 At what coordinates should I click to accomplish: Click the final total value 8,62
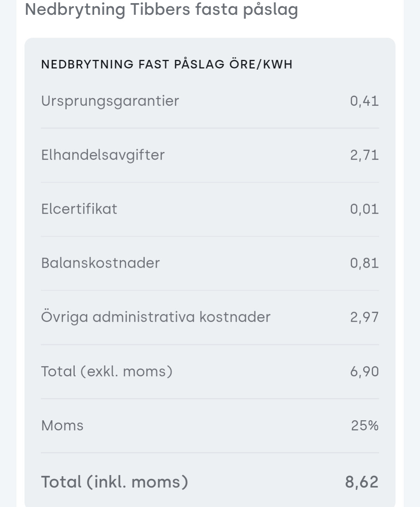pyautogui.click(x=361, y=482)
